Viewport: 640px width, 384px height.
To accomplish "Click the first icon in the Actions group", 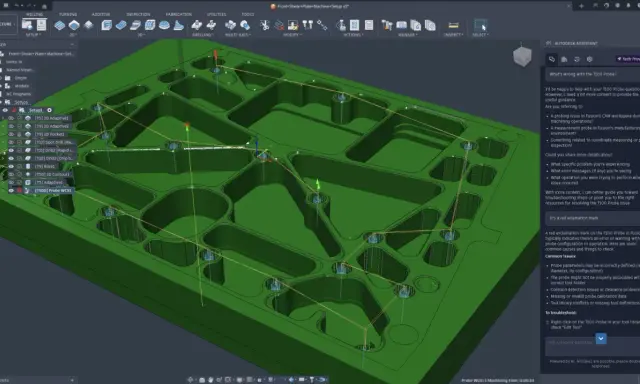I will pyautogui.click(x=340, y=25).
